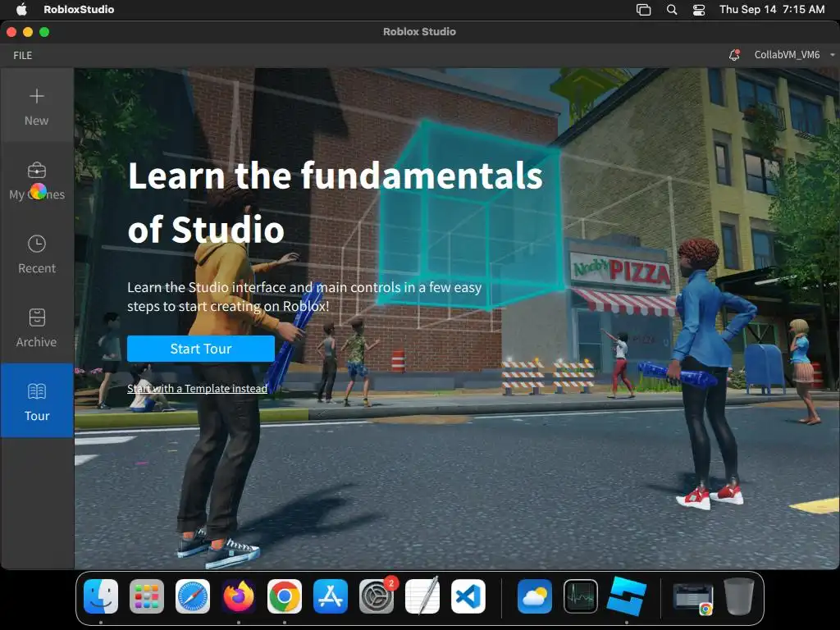Open My Games in the sidebar
The height and width of the screenshot is (630, 840).
36,180
